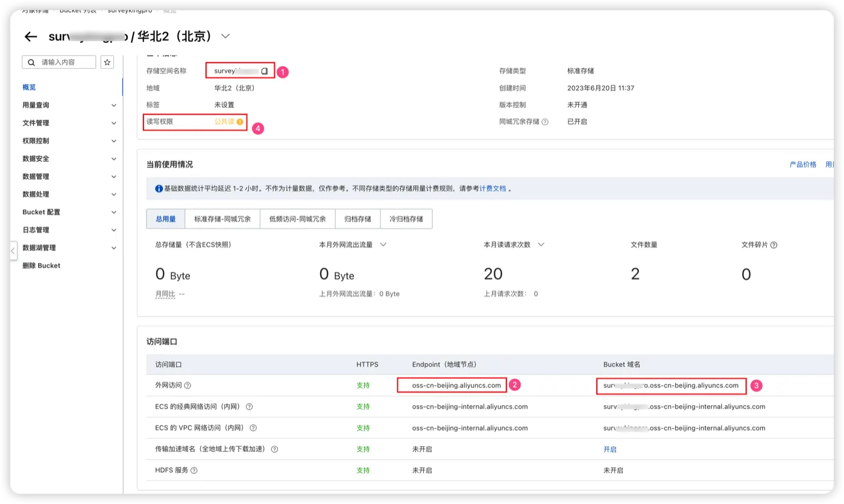Open bucket switcher dropdown next to 华北2（北京）
Screen dimensions: 844x504
pos(225,36)
